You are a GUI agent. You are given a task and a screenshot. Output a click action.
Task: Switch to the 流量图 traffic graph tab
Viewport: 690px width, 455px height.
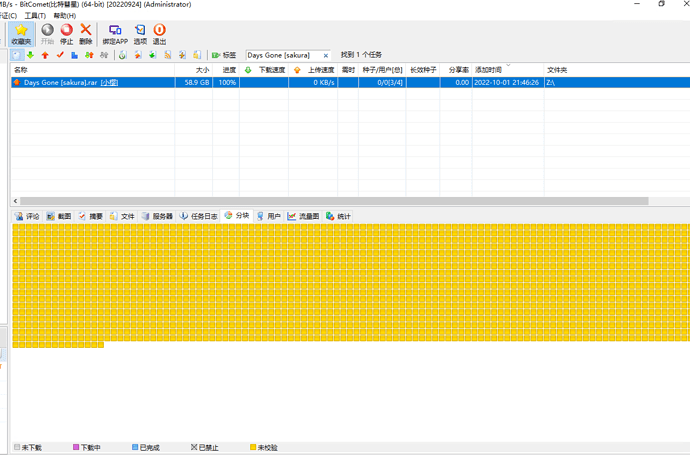tap(304, 216)
